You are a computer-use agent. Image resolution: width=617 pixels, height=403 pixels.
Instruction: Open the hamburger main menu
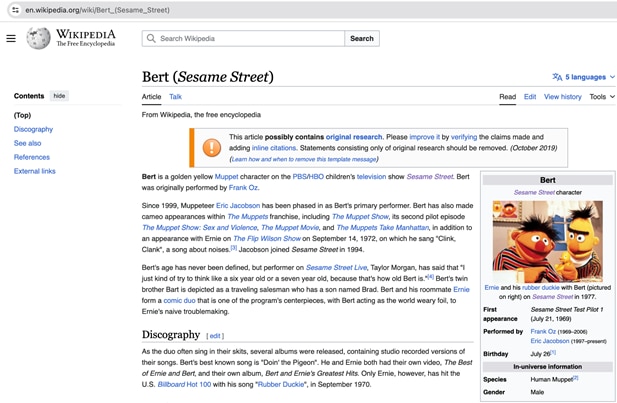point(11,38)
